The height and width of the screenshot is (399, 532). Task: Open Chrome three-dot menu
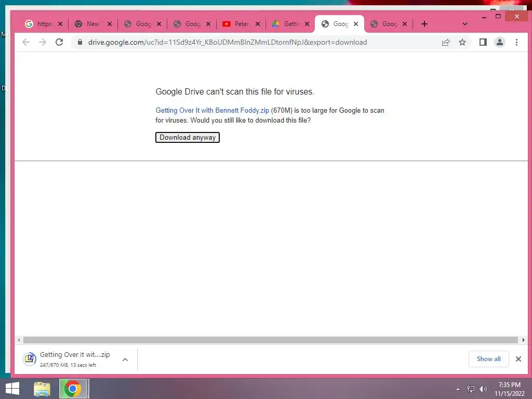pyautogui.click(x=517, y=42)
